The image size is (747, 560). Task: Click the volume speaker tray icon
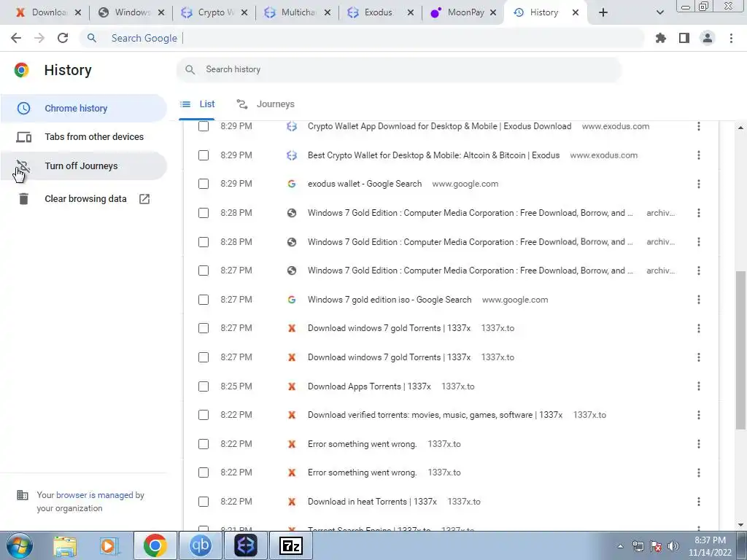(673, 546)
